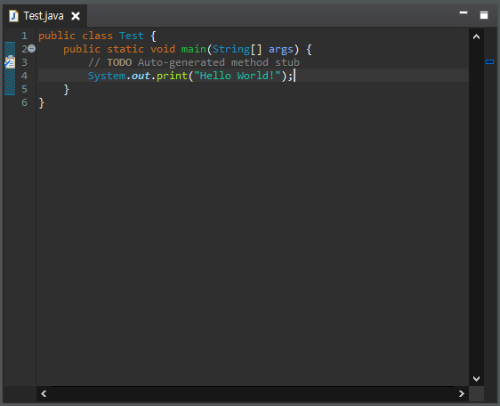500x406 pixels.
Task: Click "Auto-generated method stub" comment text
Action: [219, 62]
